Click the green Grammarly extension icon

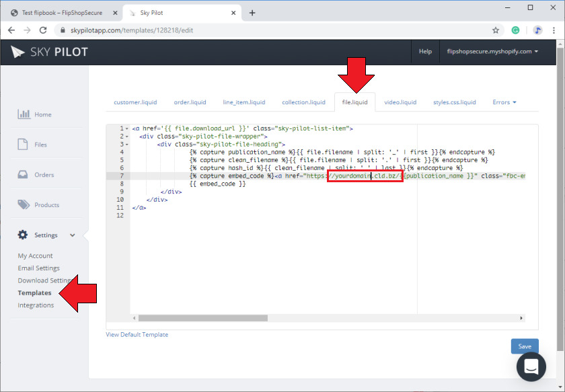(516, 30)
